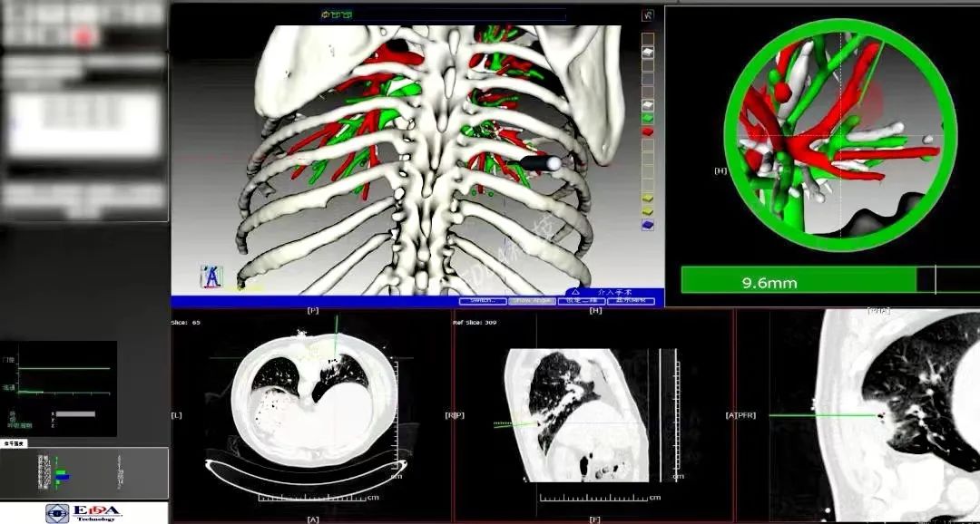This screenshot has width=980, height=524.
Task: Toggle the brown layer swatch at the column top
Action: 648,38
